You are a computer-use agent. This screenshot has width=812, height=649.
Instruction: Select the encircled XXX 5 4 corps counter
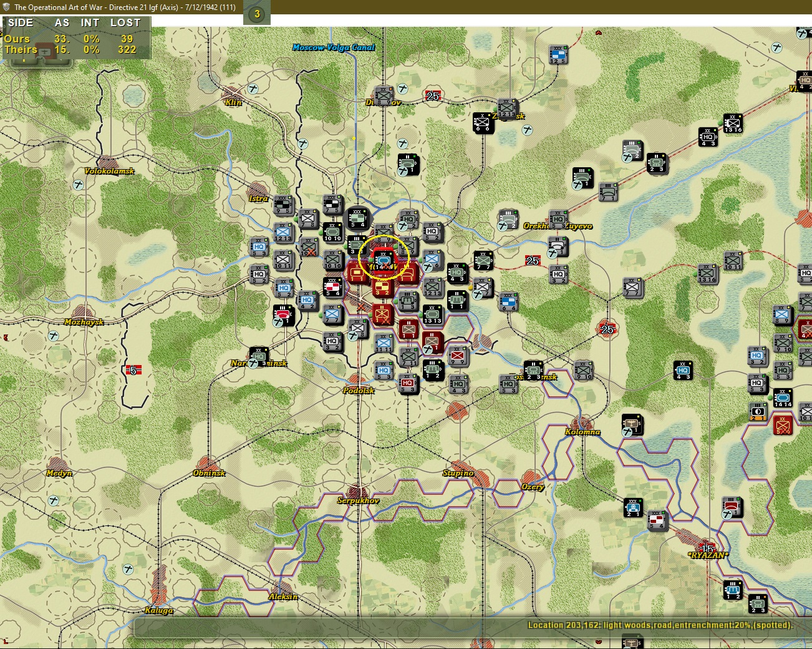(x=358, y=218)
